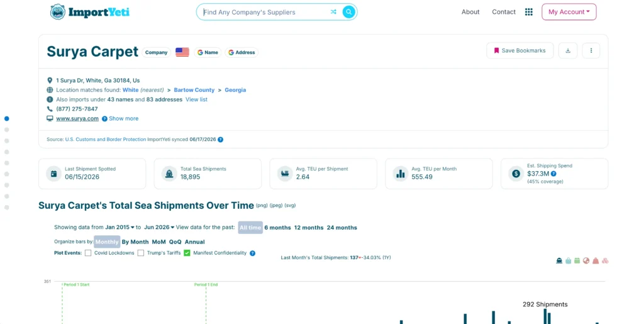Image resolution: width=644 pixels, height=324 pixels.
Task: Select the 24 months range
Action: point(341,228)
